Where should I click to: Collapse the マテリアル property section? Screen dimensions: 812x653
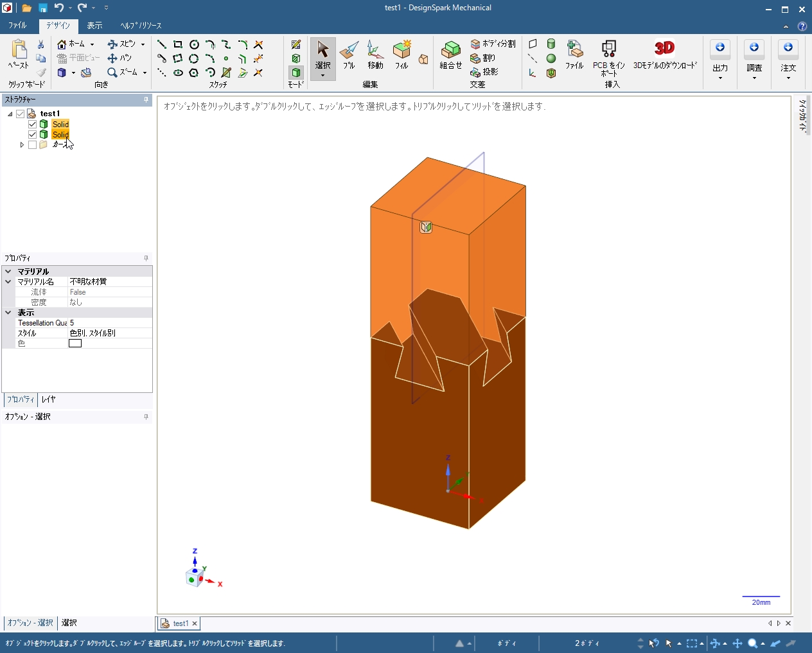[8, 272]
